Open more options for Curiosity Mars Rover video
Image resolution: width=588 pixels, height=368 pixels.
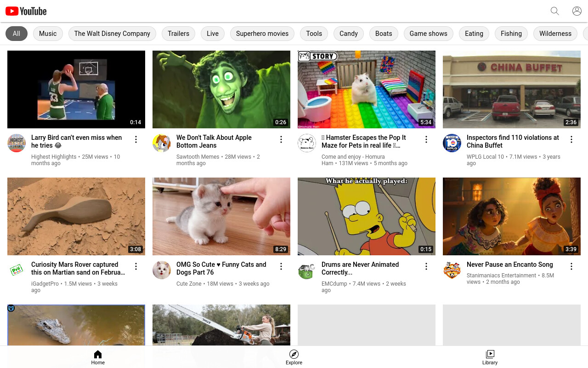[x=136, y=266]
